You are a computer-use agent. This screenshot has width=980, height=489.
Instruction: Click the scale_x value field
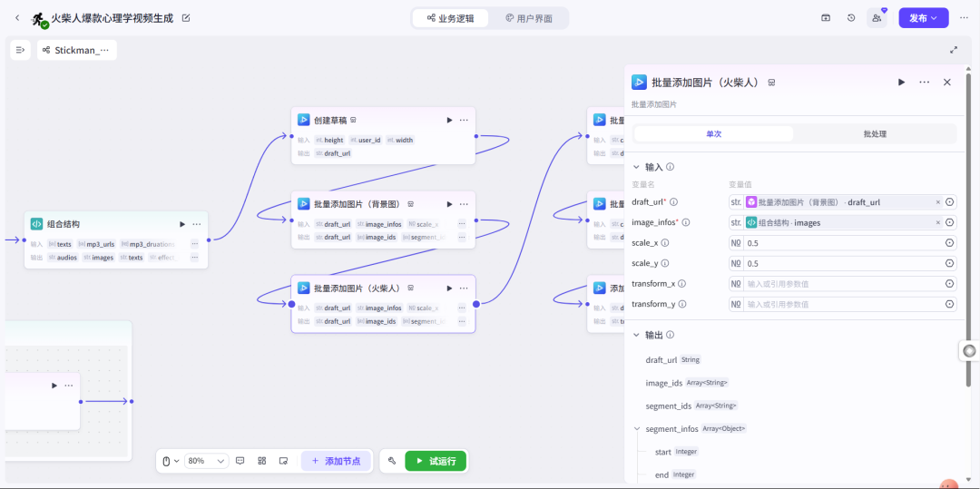pos(842,243)
